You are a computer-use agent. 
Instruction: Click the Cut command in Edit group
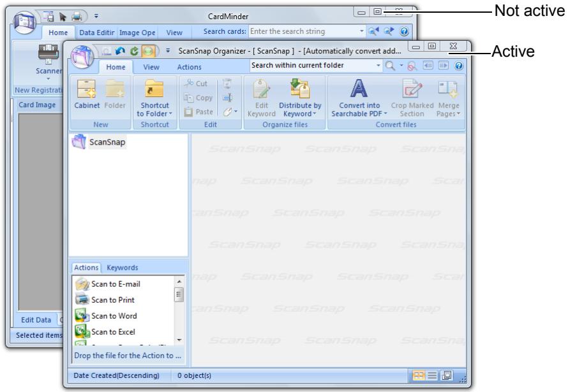[196, 83]
